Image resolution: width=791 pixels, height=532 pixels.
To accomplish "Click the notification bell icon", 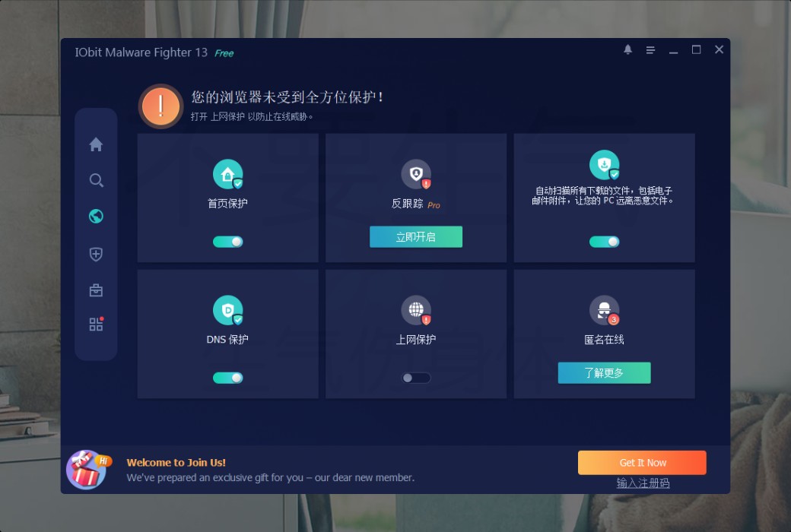I will coord(627,49).
